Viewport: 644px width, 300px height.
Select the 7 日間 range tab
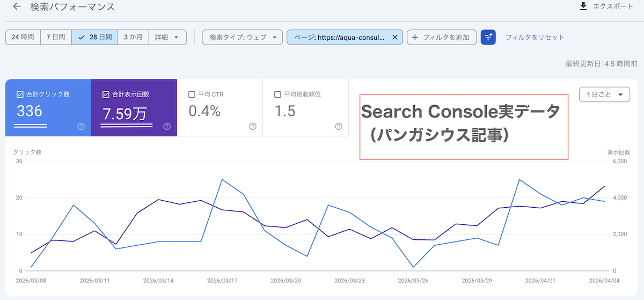56,37
